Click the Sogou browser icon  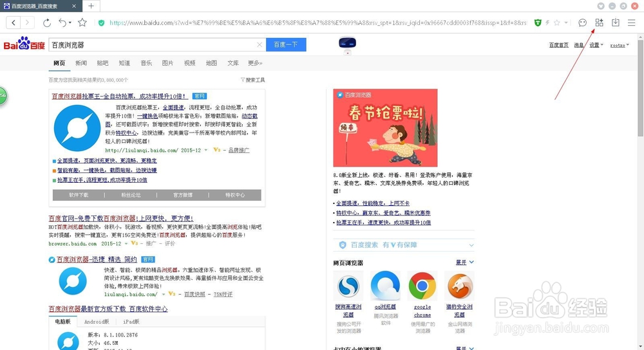[x=348, y=286]
